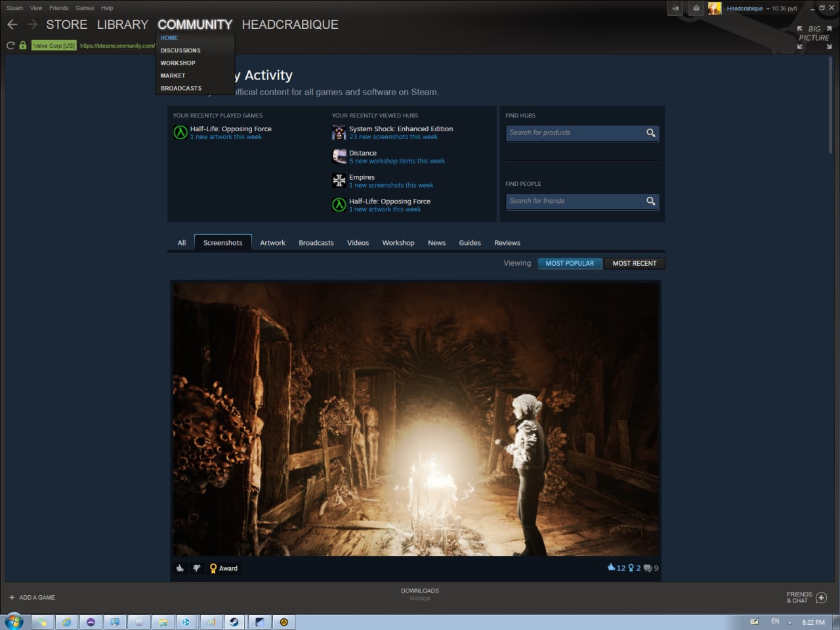Reload the page with the refresh icon
Screen dimensions: 840x630
click(10, 45)
